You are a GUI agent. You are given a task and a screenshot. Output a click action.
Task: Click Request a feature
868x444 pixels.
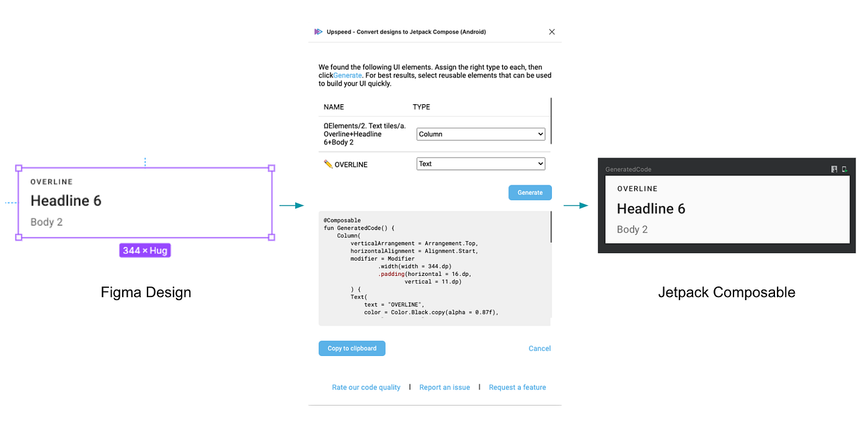click(x=517, y=387)
